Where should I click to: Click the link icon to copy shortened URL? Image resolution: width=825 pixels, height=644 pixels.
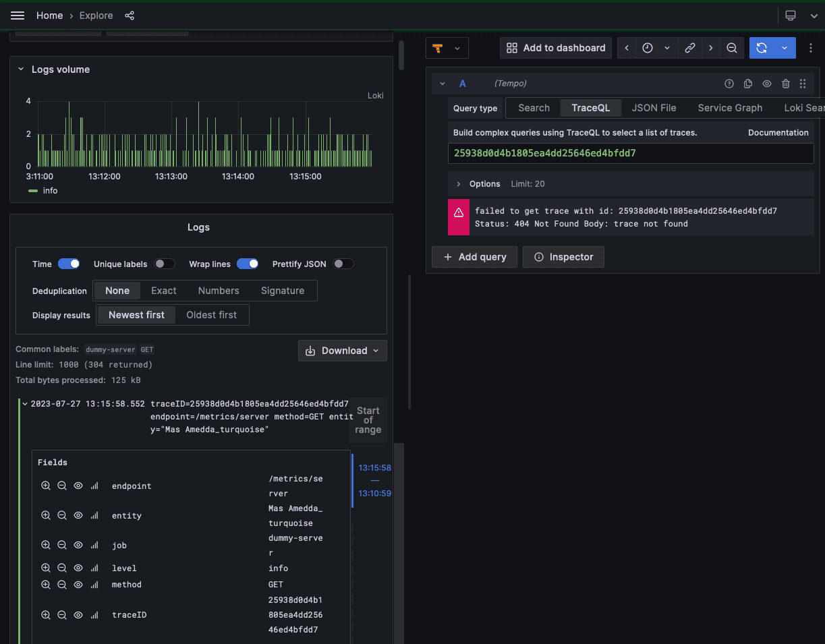point(689,48)
